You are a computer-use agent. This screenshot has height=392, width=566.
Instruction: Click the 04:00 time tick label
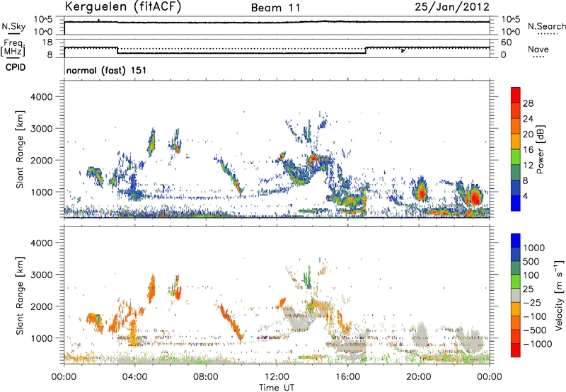click(134, 377)
